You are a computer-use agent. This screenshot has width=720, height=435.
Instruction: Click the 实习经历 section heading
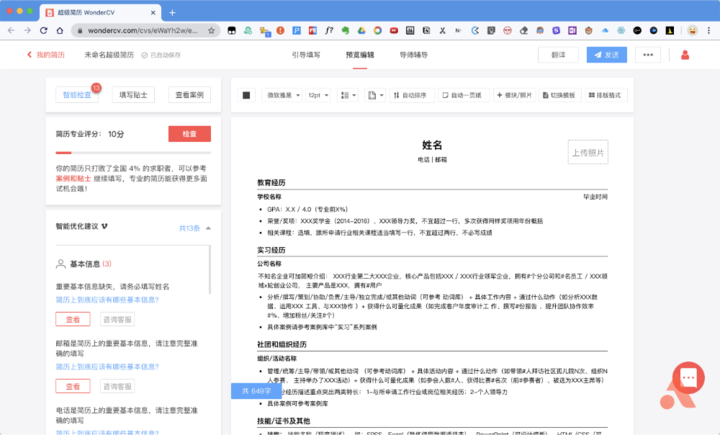(x=271, y=250)
